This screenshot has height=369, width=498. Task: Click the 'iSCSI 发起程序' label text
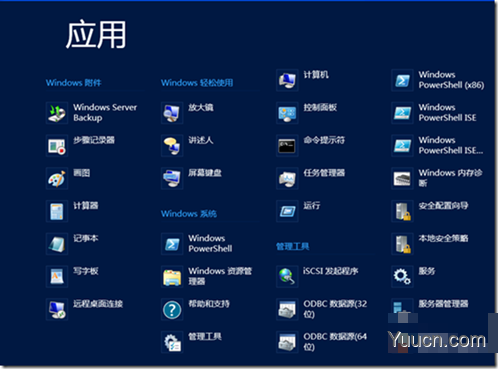331,271
